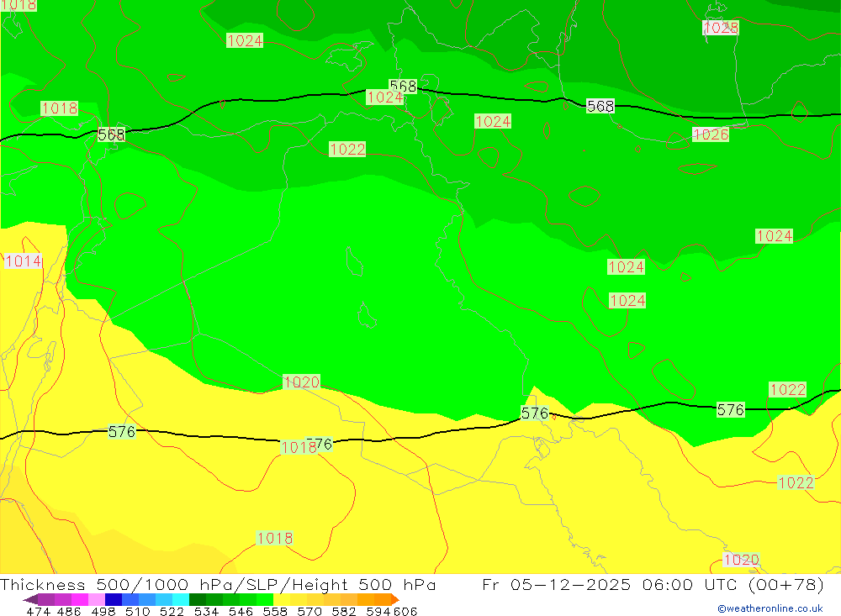Click the 576 label partly hidden behind 1018
841x616 pixels.
(320, 444)
